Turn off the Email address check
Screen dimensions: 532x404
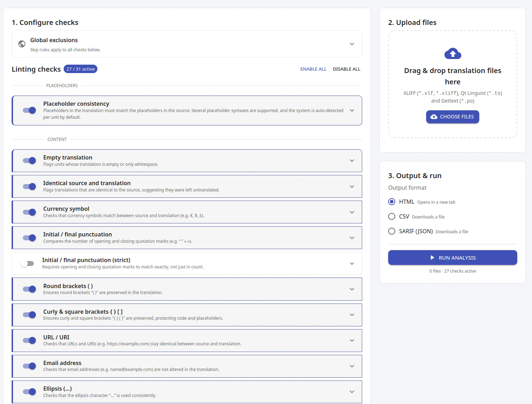[30, 366]
